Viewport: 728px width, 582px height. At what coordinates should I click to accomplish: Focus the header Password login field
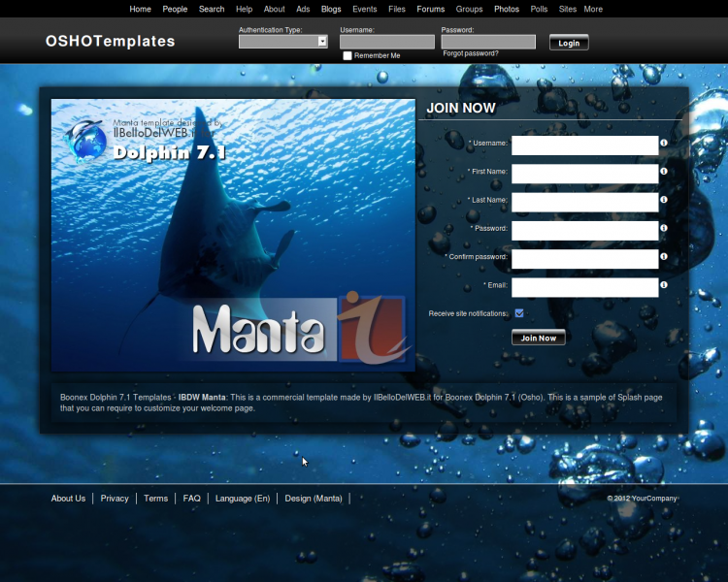point(488,42)
